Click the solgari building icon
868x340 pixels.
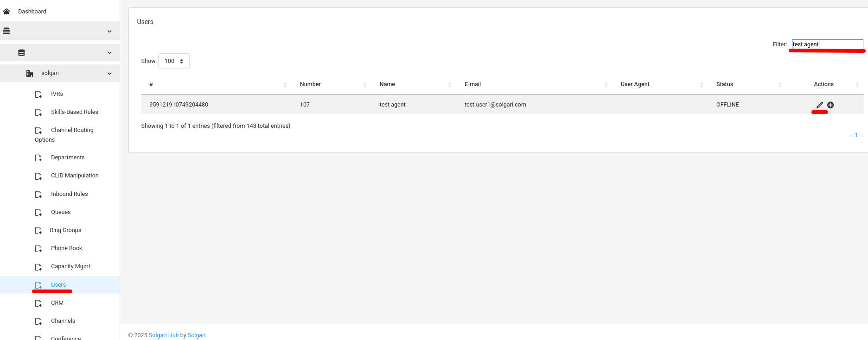[30, 73]
